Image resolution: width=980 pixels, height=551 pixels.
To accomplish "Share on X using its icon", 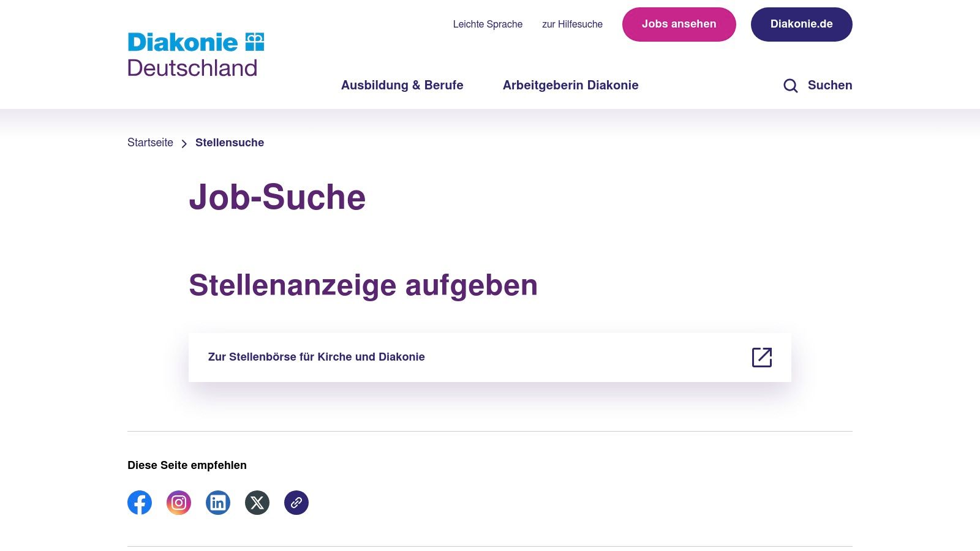I will tap(257, 503).
